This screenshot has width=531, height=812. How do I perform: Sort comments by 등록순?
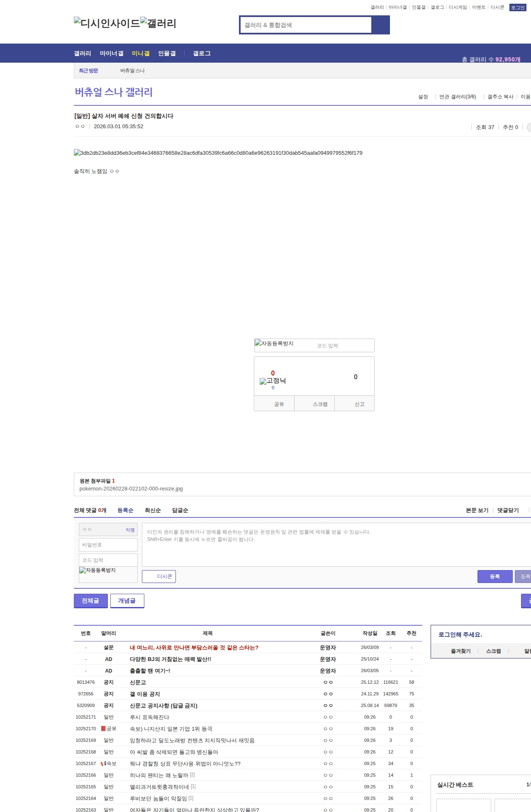(x=125, y=510)
